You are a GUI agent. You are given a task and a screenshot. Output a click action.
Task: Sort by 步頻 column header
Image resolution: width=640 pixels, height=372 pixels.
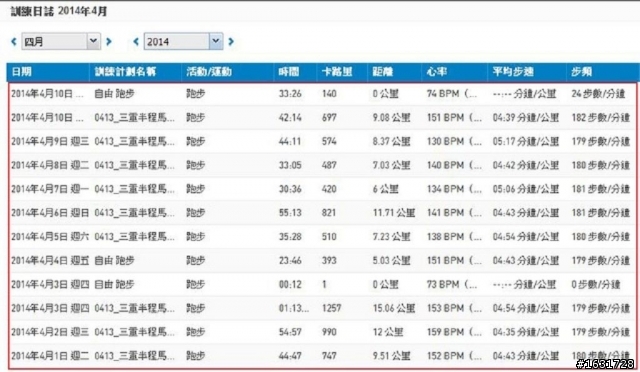[x=582, y=72]
